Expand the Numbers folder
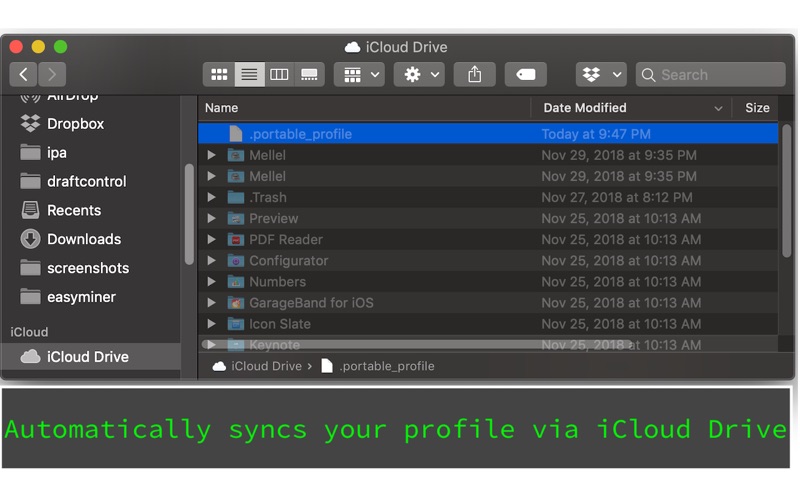Screen dimensions: 800x500 (211, 282)
